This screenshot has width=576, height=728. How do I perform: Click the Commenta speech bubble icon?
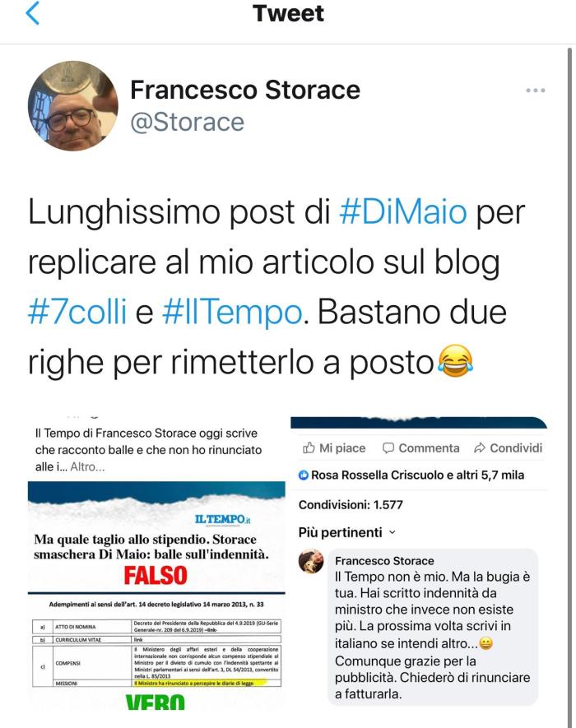click(x=388, y=447)
